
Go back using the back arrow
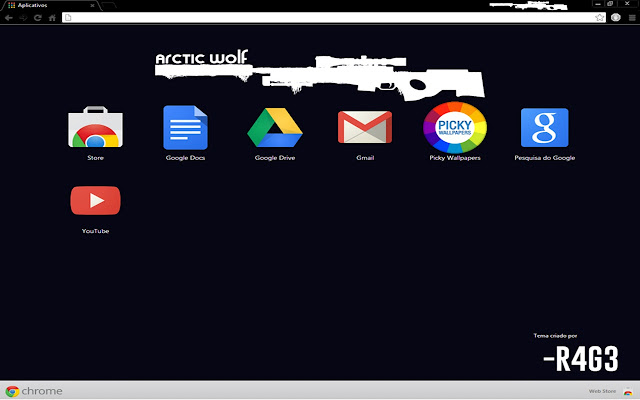tap(8, 18)
